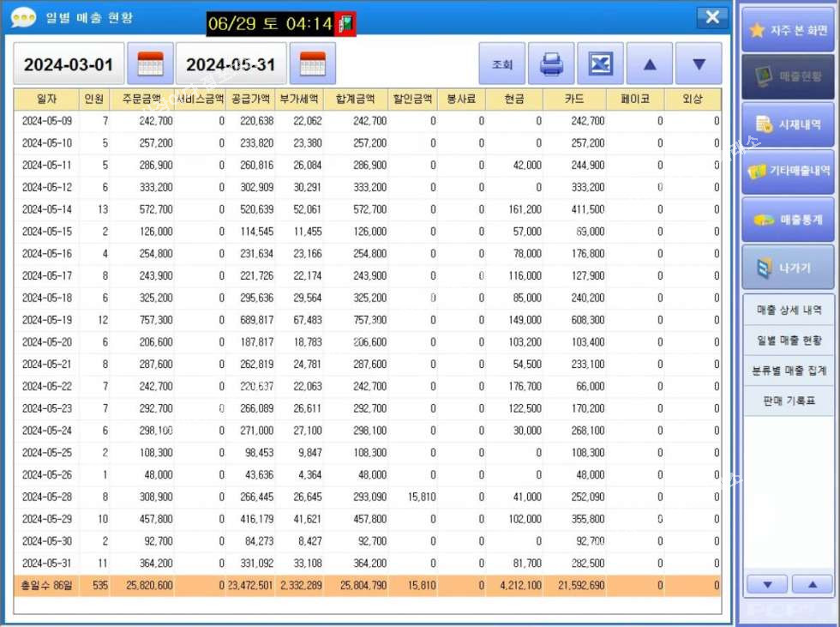This screenshot has height=627, width=840.
Task: Click the start date field 2024-03-01
Action: pos(69,64)
